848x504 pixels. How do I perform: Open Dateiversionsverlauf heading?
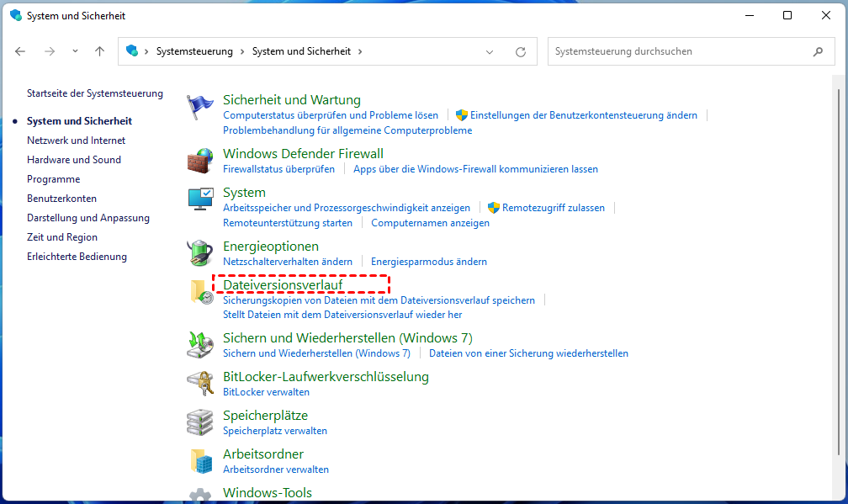[x=283, y=285]
